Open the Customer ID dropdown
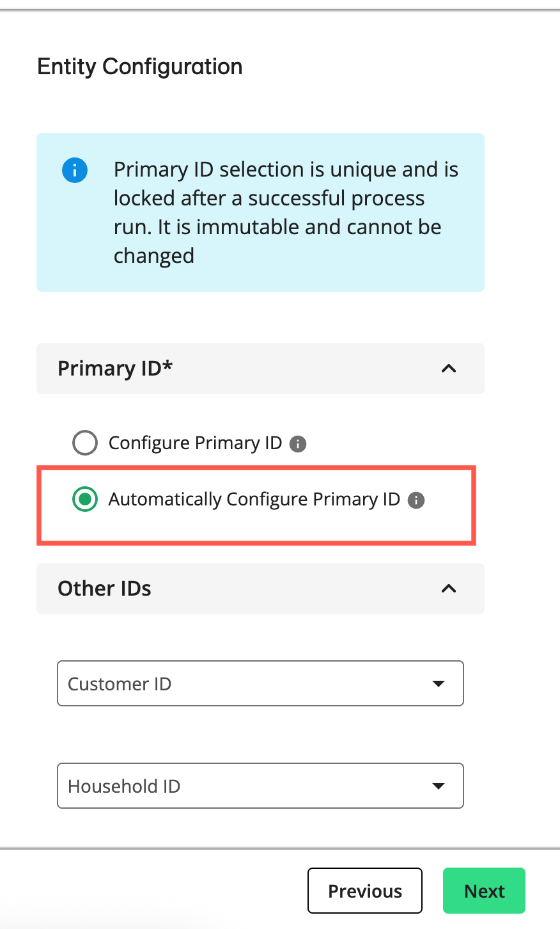 pos(260,683)
